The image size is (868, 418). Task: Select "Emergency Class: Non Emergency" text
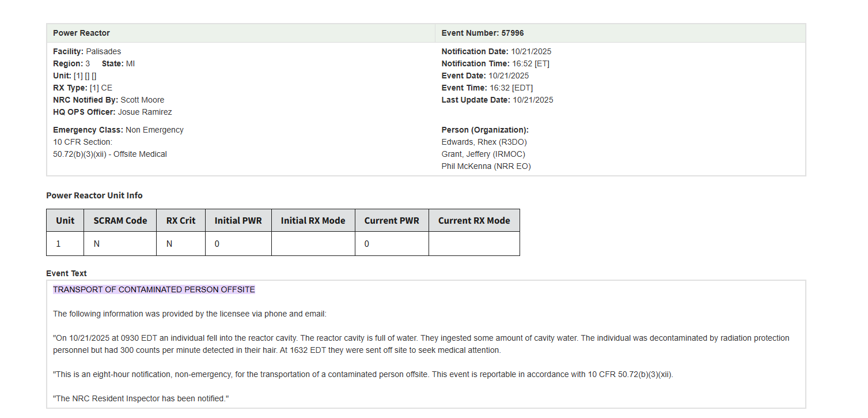point(118,130)
